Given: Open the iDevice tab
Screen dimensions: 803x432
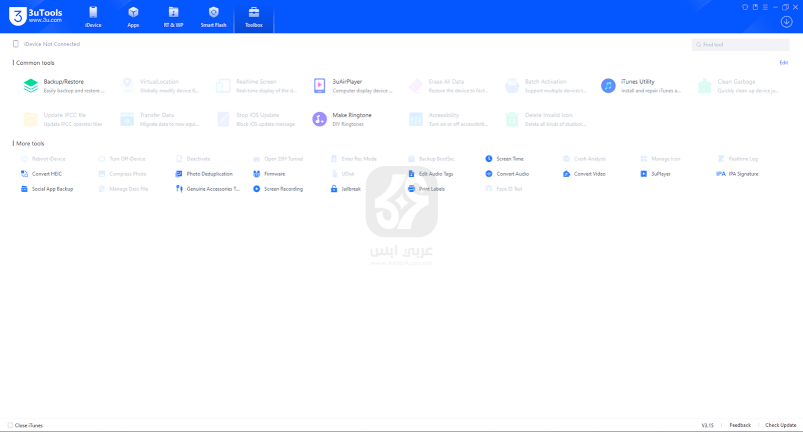Looking at the screenshot, I should [93, 17].
